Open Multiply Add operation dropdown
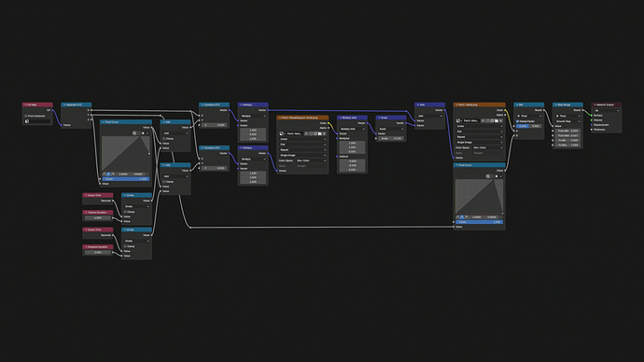This screenshot has width=644, height=362. point(353,129)
